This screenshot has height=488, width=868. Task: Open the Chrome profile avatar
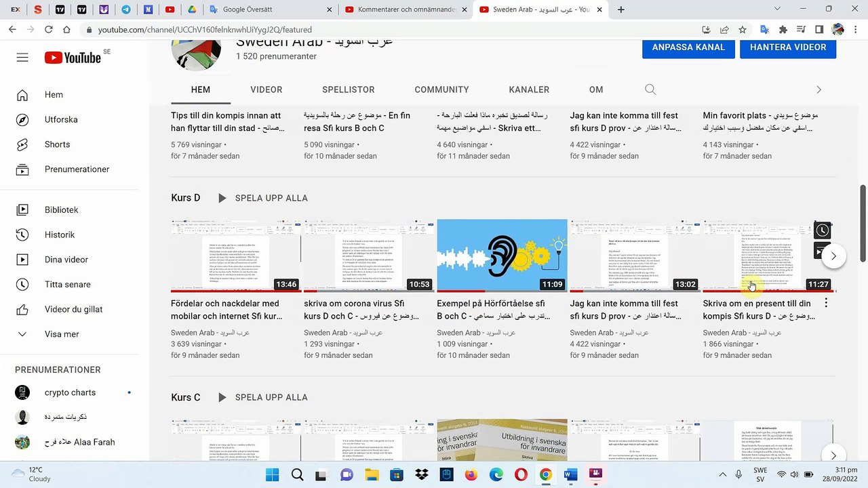click(837, 30)
